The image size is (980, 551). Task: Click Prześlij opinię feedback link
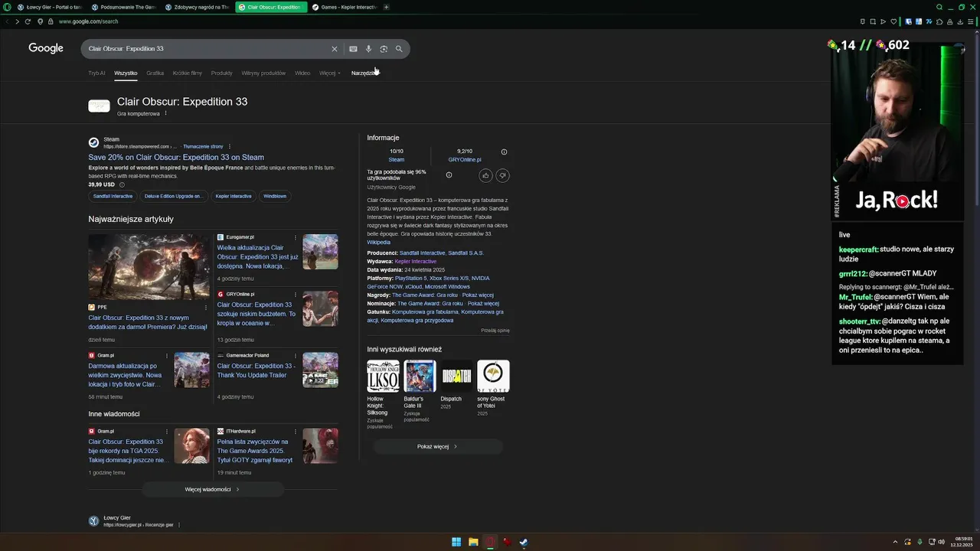pos(495,331)
